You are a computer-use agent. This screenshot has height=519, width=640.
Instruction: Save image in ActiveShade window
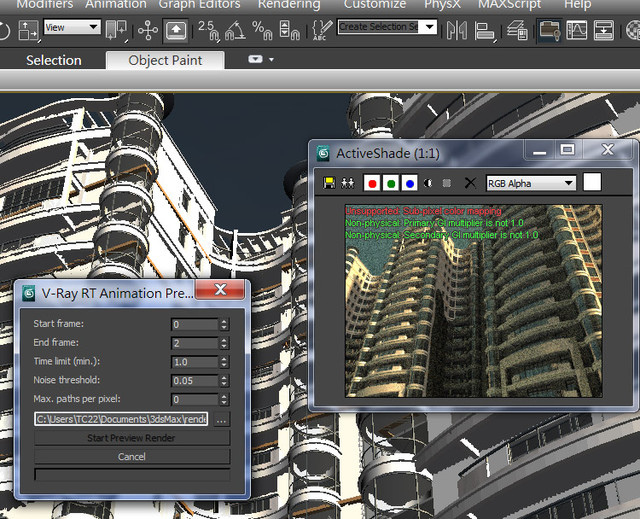click(329, 183)
